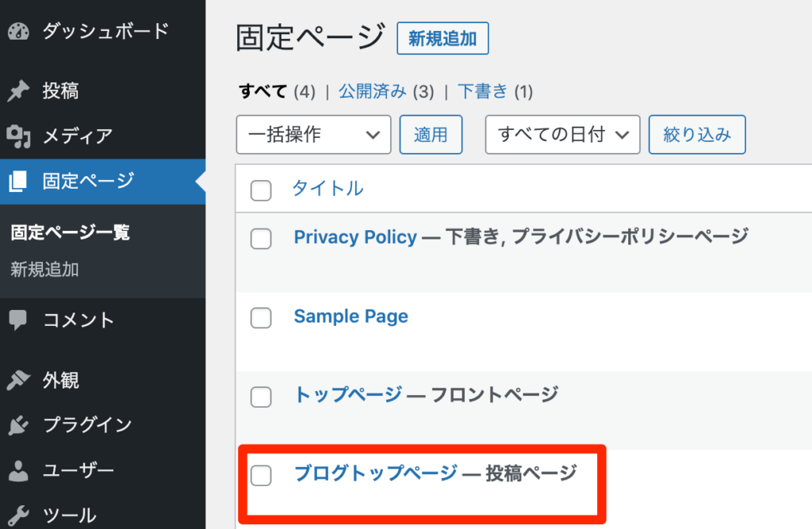The height and width of the screenshot is (529, 812).
Task: Click the wrench icon beside ツール
Action: click(19, 516)
